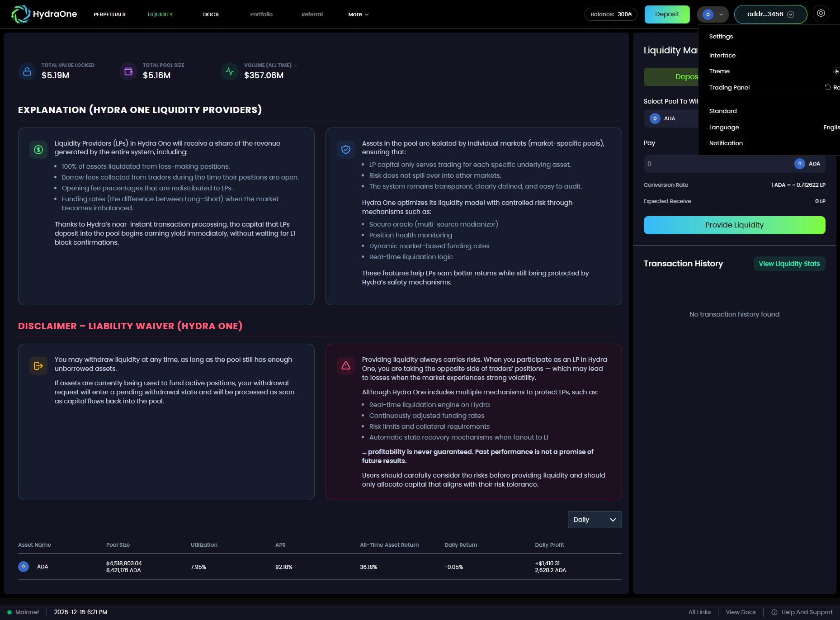Click the conversion rate value 1 ADA = ~0.712622 LP

[798, 185]
